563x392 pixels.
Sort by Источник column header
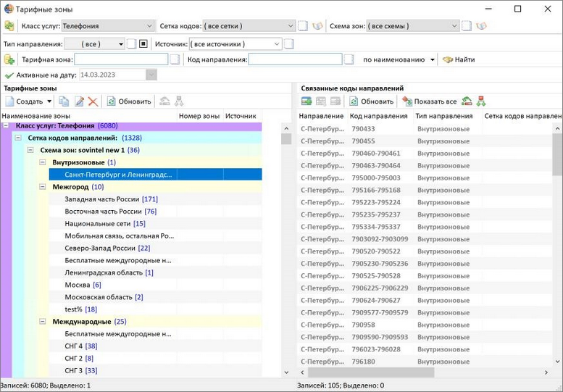point(241,116)
